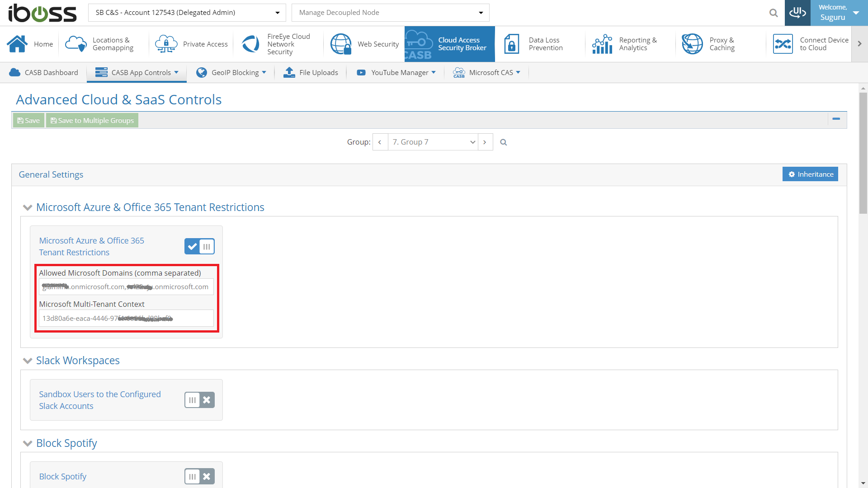Collapse the Slack Workspaces section
Screen dimensions: 868x488
coord(28,361)
